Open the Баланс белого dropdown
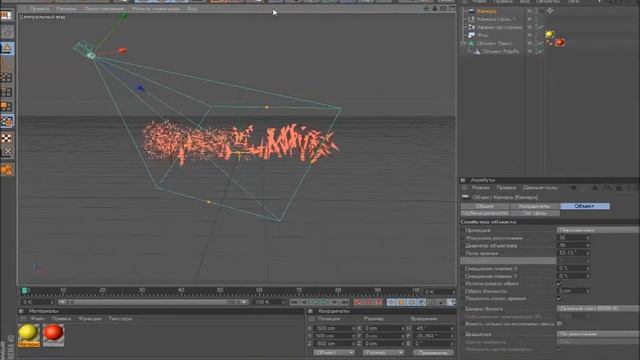The image size is (640, 360). click(598, 309)
